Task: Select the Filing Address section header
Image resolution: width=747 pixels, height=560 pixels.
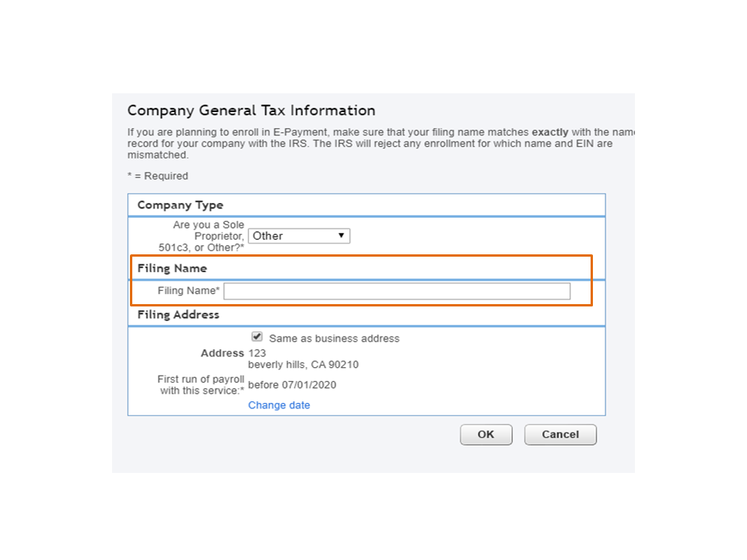Action: click(x=177, y=314)
